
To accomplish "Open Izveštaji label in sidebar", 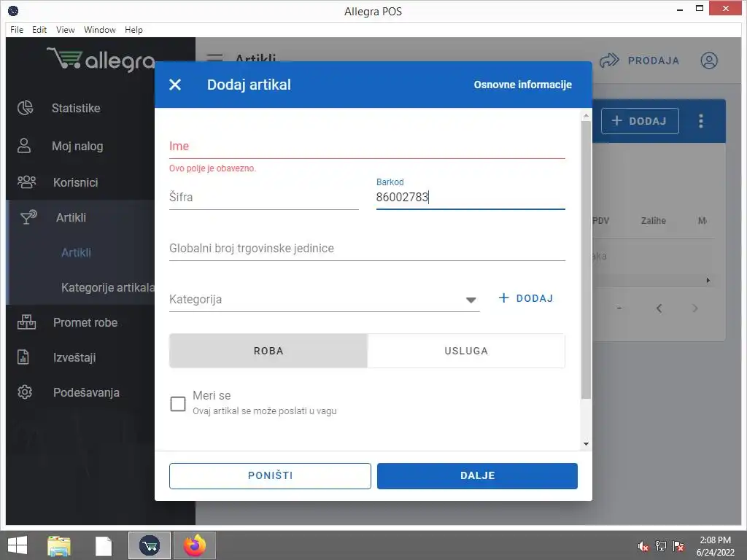I will (74, 357).
